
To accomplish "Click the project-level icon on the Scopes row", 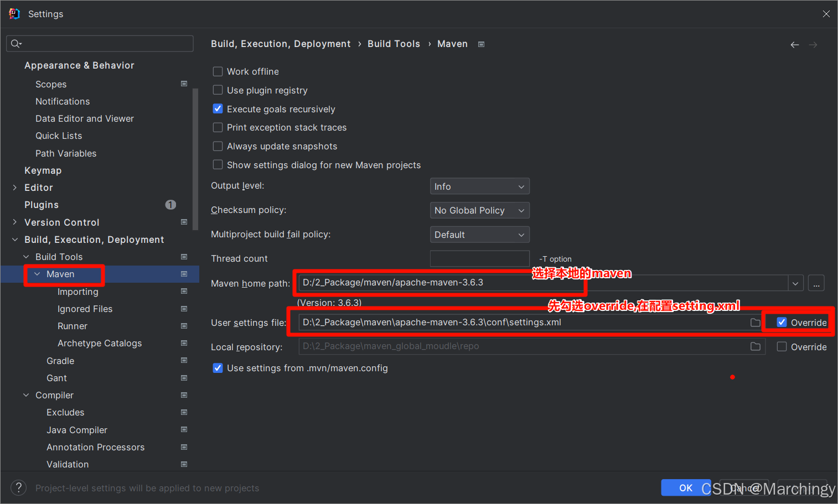I will [184, 84].
